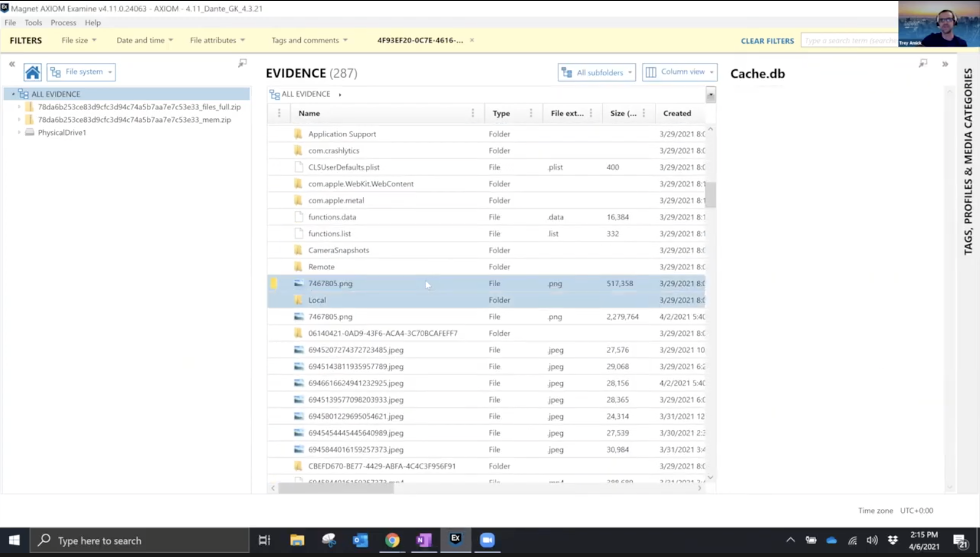The width and height of the screenshot is (980, 557).
Task: Open the Process menu
Action: click(63, 23)
